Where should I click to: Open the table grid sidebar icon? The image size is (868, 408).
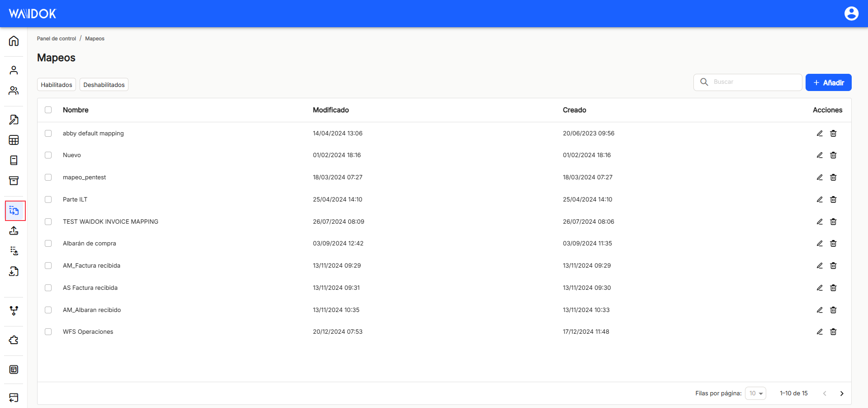tap(14, 140)
